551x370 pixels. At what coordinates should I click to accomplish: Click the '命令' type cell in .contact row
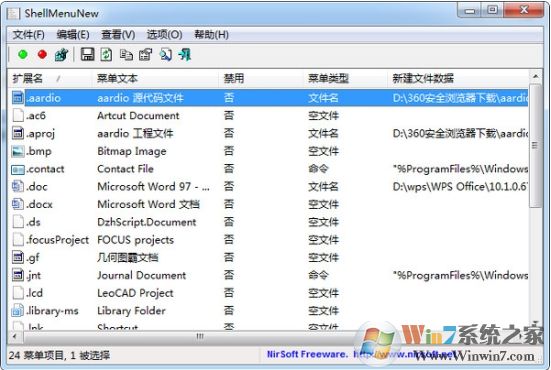pyautogui.click(x=318, y=169)
